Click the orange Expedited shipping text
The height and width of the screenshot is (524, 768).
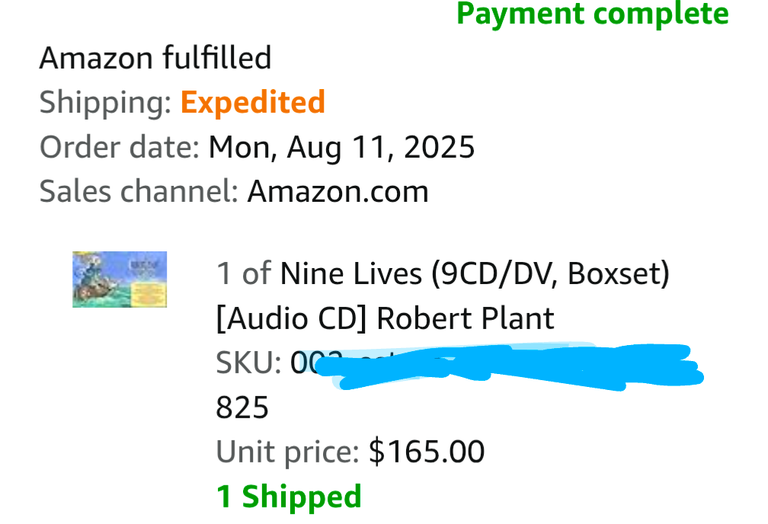(253, 102)
